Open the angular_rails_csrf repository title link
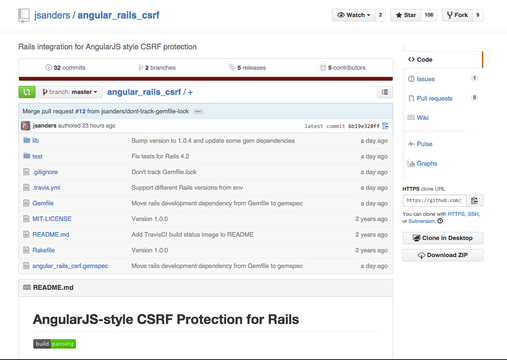Image resolution: width=507 pixels, height=360 pixels. [x=118, y=15]
